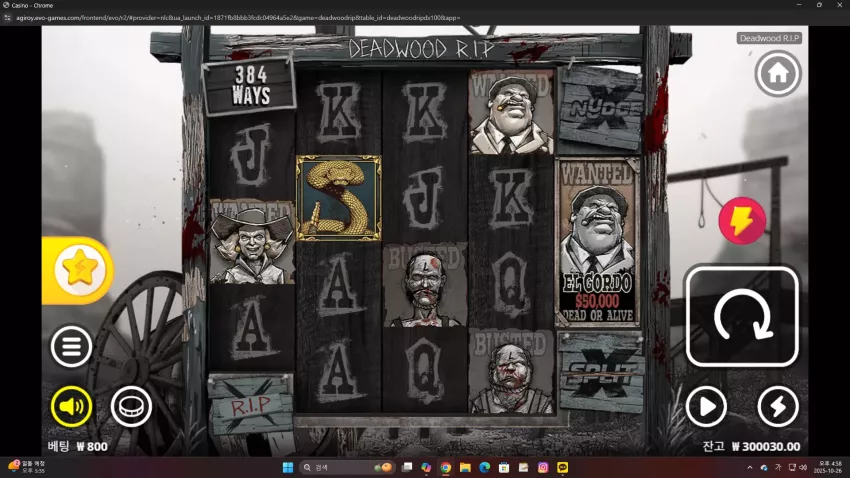
Task: Open Task View on taskbar
Action: (x=407, y=467)
